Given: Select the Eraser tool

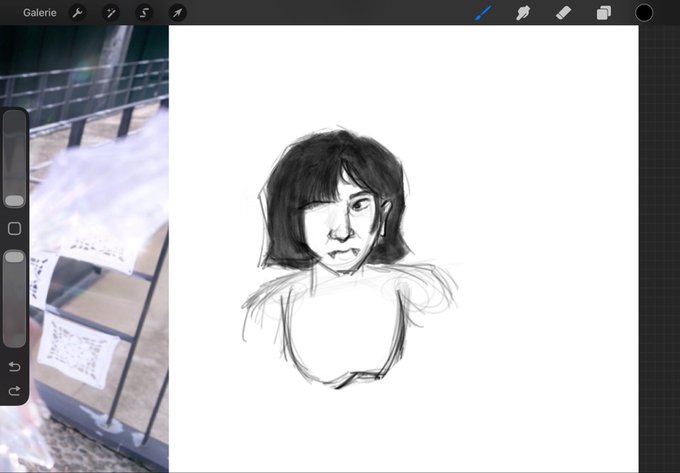Looking at the screenshot, I should (x=563, y=13).
